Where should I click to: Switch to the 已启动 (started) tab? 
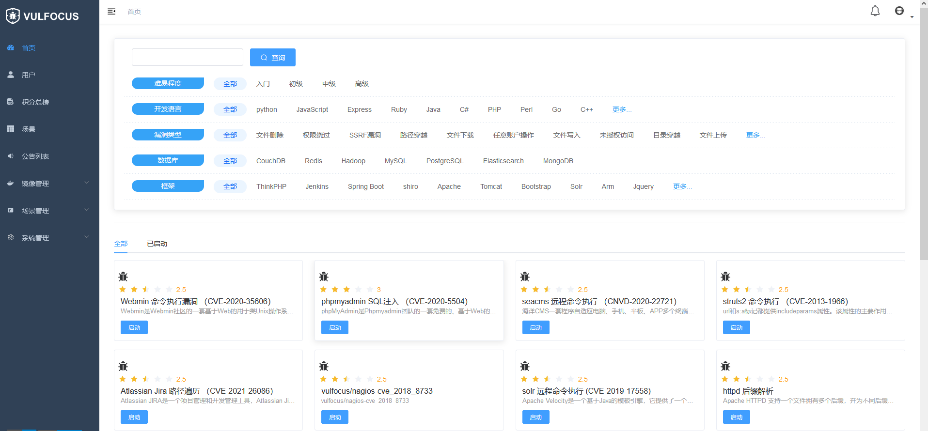(157, 243)
